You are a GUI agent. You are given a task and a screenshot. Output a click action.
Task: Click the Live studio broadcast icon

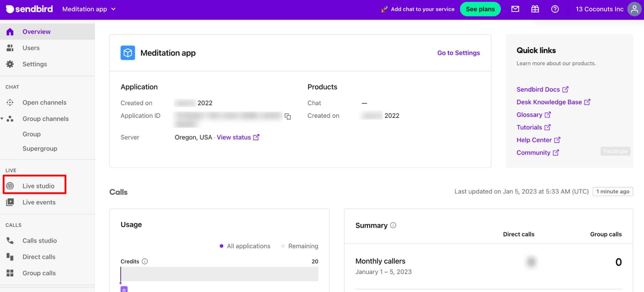tap(10, 186)
